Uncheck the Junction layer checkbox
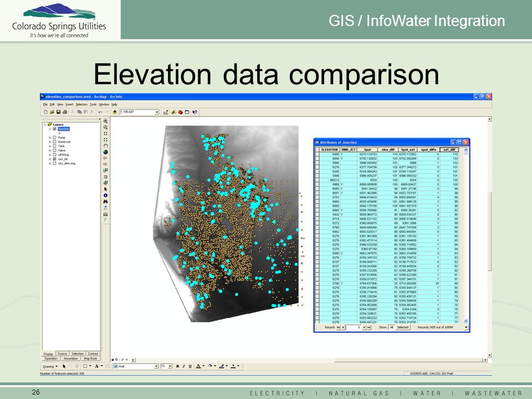Screen dimensions: 532x399 [55, 129]
